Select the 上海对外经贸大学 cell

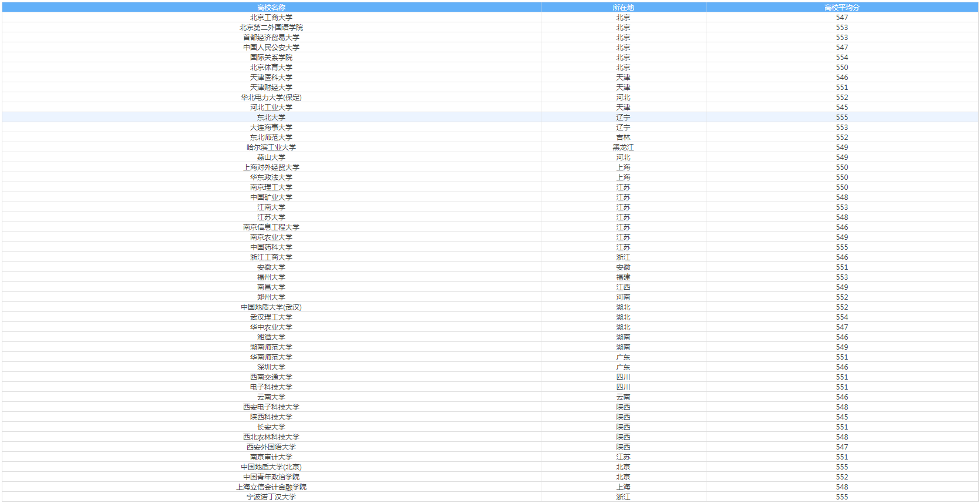271,167
